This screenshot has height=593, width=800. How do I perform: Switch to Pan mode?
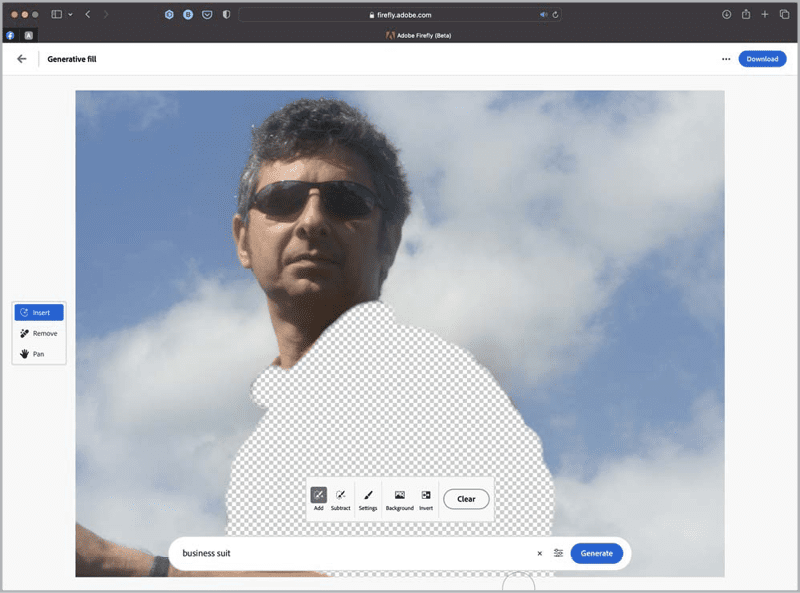(x=39, y=354)
